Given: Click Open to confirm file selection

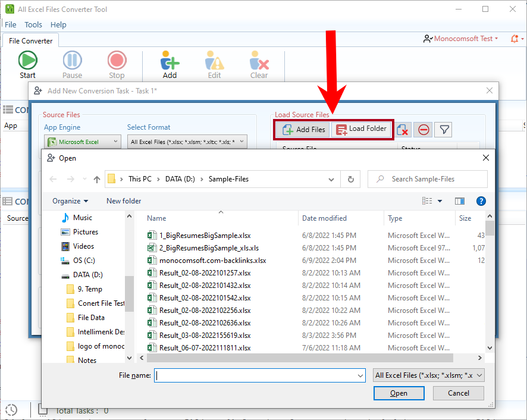Looking at the screenshot, I should coord(399,393).
